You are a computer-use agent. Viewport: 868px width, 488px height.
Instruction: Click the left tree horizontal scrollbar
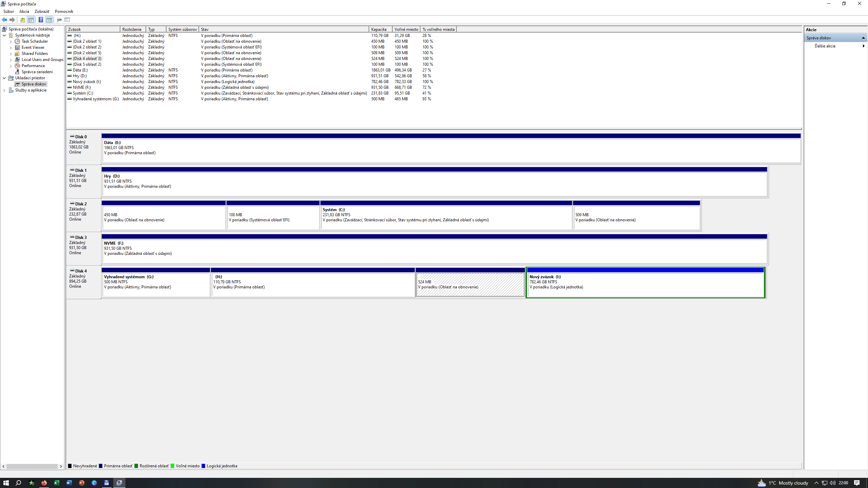click(x=32, y=466)
